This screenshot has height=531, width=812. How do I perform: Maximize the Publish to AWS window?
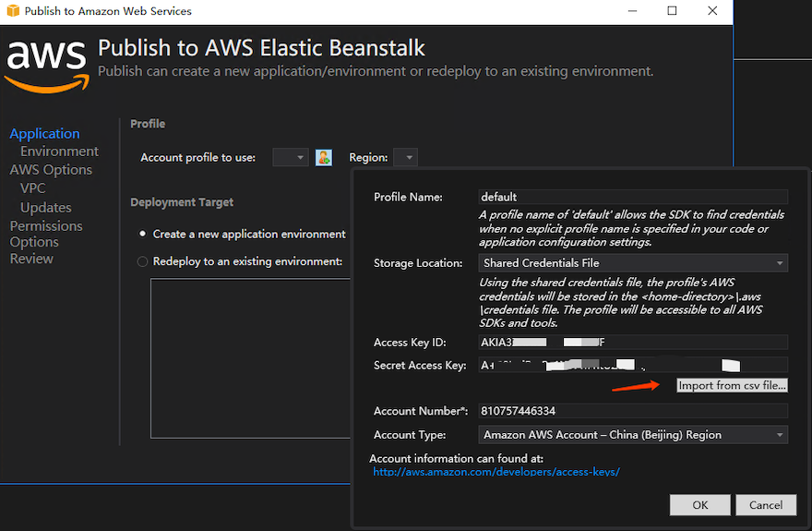672,11
